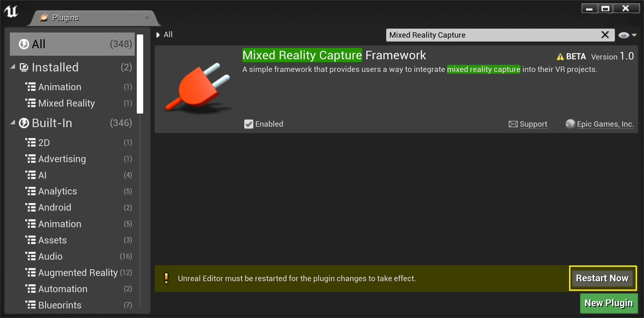Click the Augmented Reality category icon
The image size is (644, 318).
pos(31,272)
